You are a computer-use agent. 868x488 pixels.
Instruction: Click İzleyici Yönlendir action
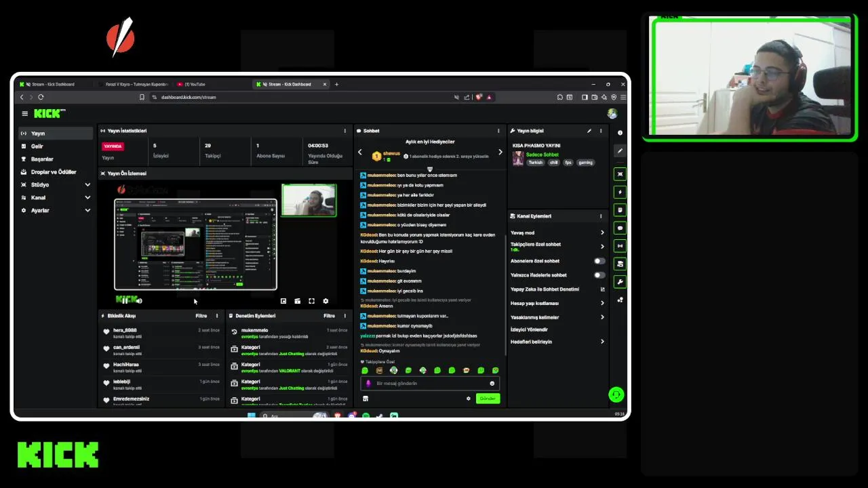click(529, 329)
